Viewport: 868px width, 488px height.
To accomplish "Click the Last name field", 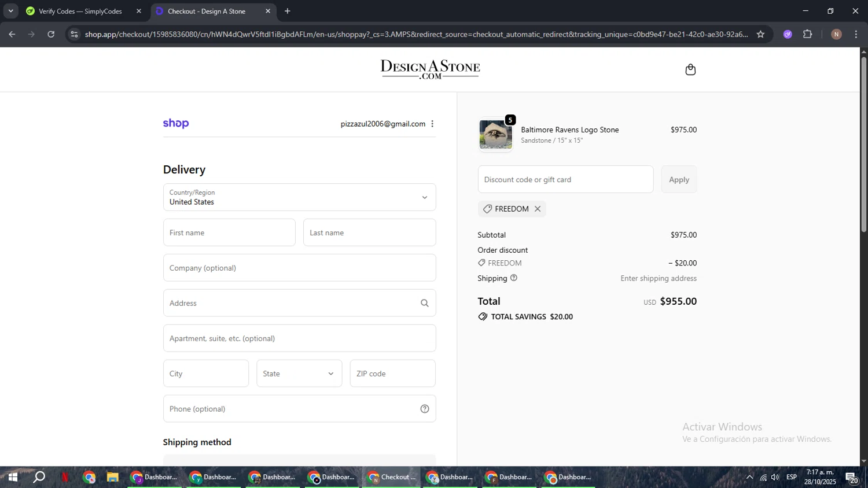I will (x=369, y=232).
